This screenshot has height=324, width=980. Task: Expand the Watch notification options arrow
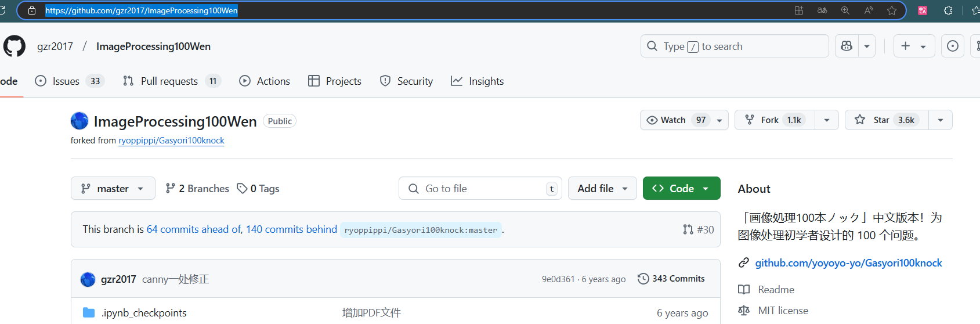(x=719, y=120)
